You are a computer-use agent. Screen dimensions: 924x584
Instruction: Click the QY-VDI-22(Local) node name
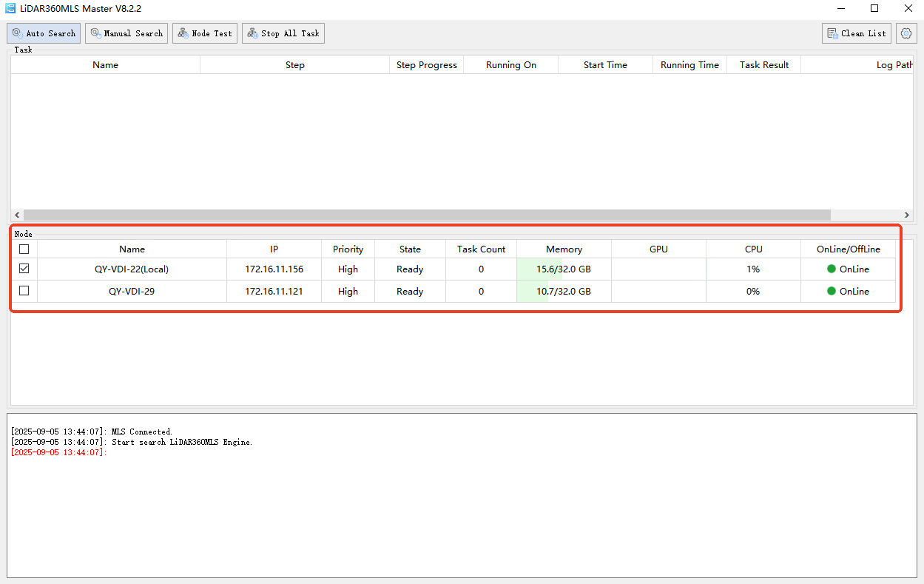click(132, 269)
